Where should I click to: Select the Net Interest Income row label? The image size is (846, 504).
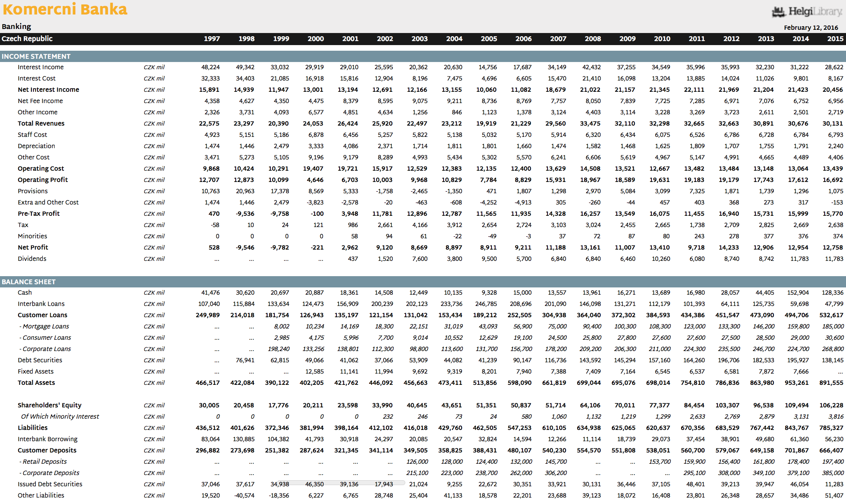click(x=48, y=90)
